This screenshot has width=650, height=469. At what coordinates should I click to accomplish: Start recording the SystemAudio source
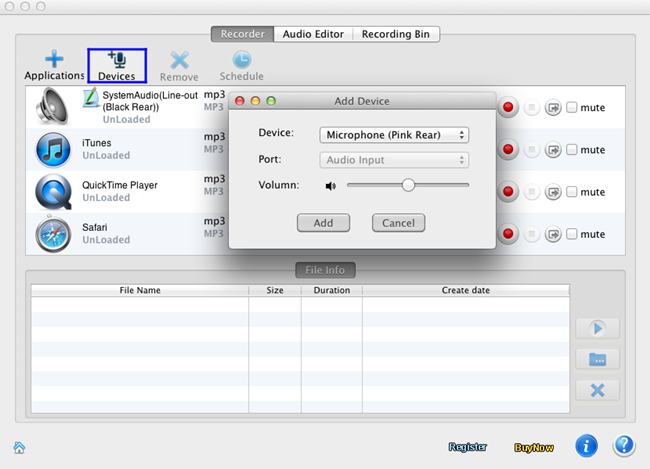click(510, 108)
